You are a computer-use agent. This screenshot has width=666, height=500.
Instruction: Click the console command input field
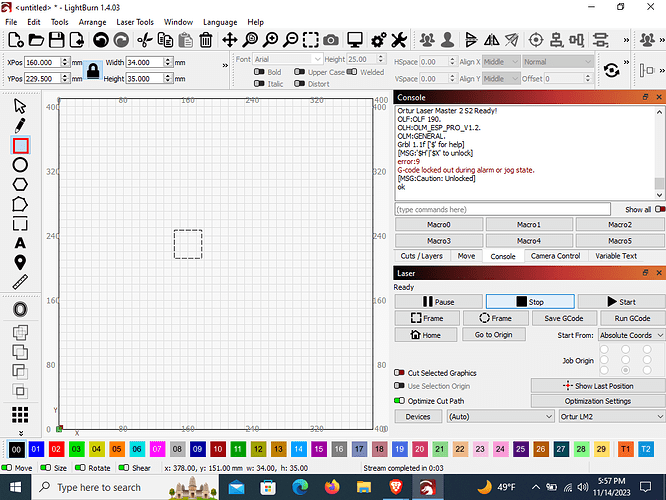click(x=503, y=209)
